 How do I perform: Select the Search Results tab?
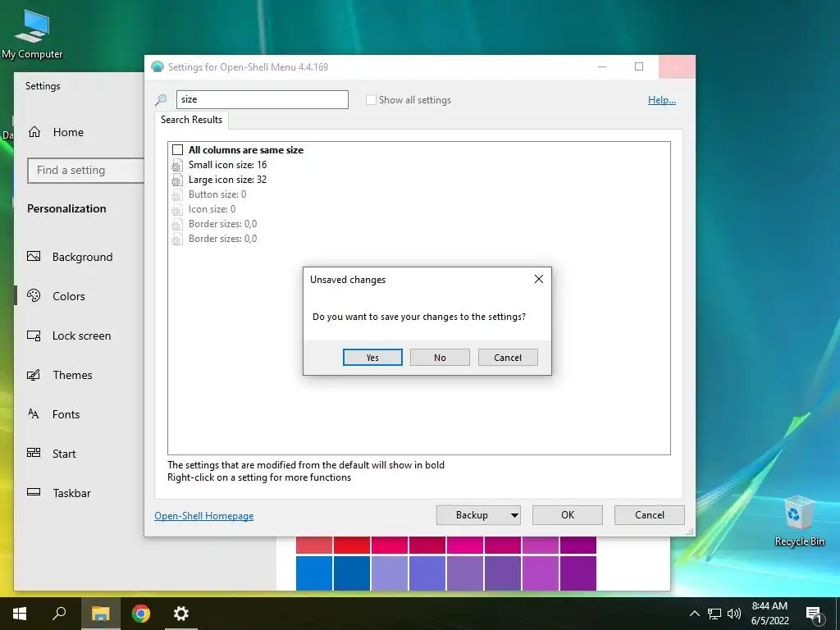coord(191,120)
